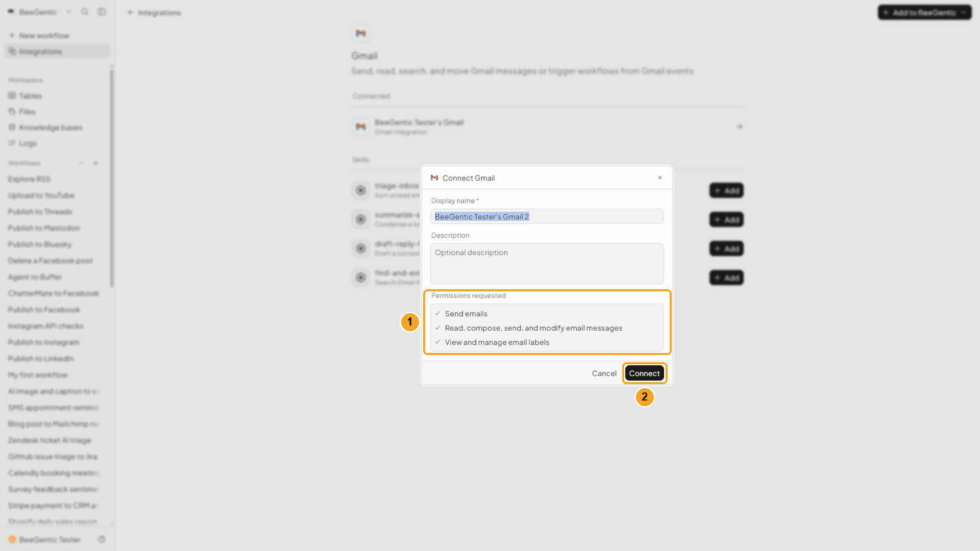Open Knowledge bases in sidebar

(x=57, y=128)
